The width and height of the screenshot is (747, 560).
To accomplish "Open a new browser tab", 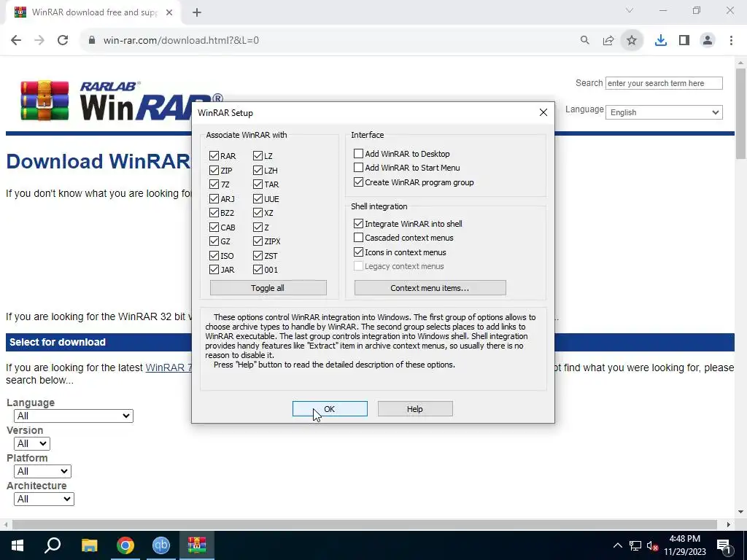I will [x=197, y=12].
